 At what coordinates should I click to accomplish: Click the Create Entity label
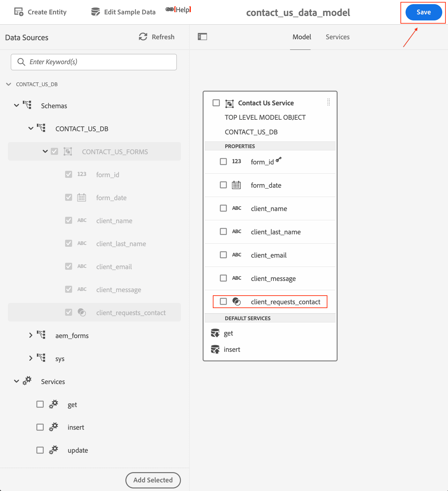pos(47,12)
